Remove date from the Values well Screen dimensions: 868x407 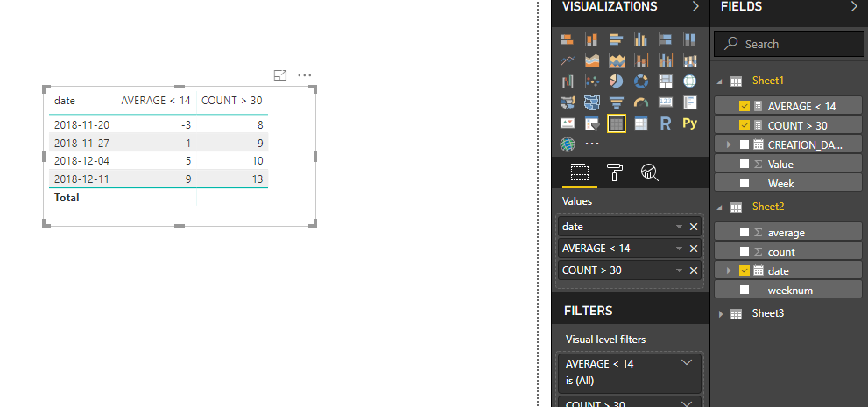[694, 227]
